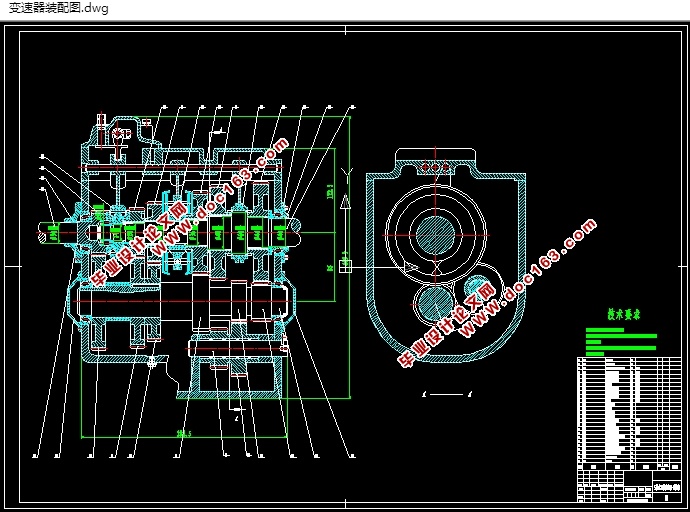Select the wide white countershaft in the assembly
Image resolution: width=690 pixels, height=512 pixels.
click(185, 302)
